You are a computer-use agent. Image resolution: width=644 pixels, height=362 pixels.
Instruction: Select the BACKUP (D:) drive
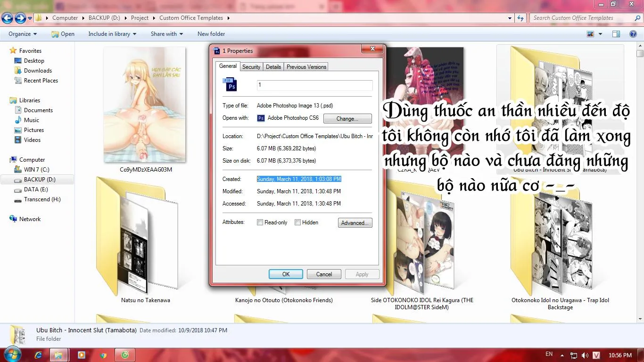pos(40,180)
